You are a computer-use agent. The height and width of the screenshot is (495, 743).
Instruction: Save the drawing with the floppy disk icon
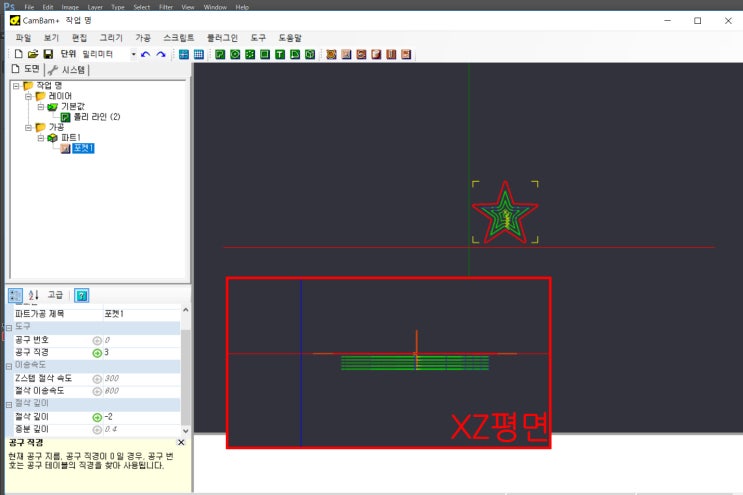(x=48, y=54)
